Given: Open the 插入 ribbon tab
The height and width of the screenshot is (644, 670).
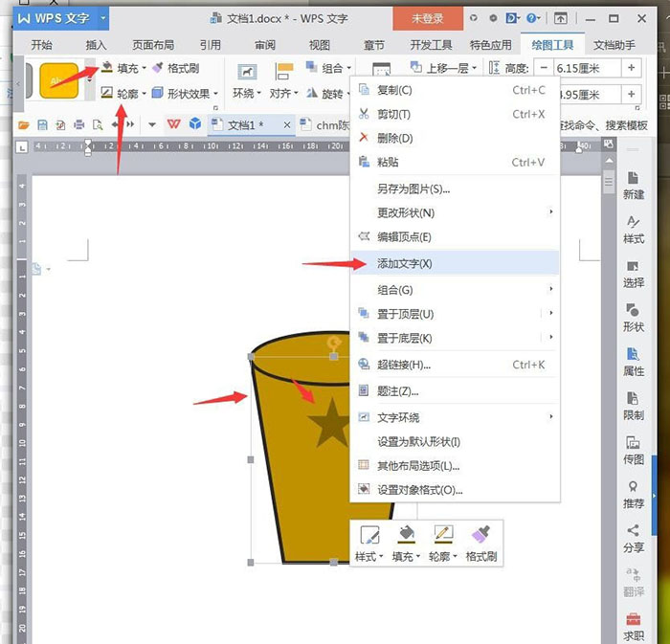Looking at the screenshot, I should [x=96, y=45].
